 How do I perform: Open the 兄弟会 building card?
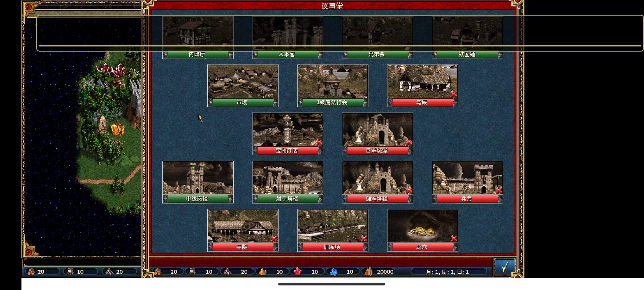[378, 37]
